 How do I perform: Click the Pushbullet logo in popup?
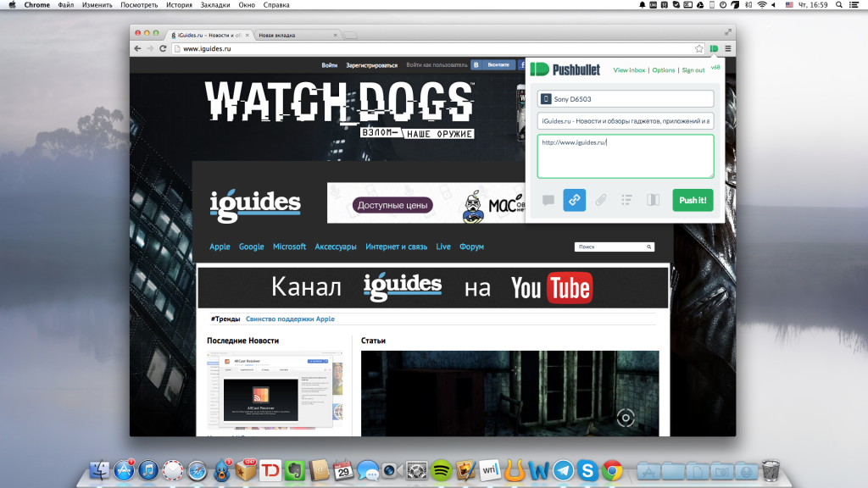[x=565, y=69]
